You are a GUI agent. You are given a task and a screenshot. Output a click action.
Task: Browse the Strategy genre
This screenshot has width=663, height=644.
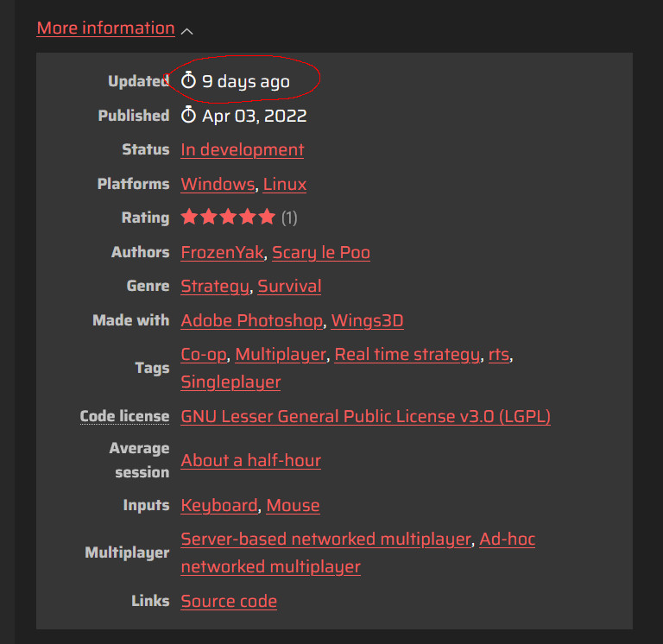215,286
